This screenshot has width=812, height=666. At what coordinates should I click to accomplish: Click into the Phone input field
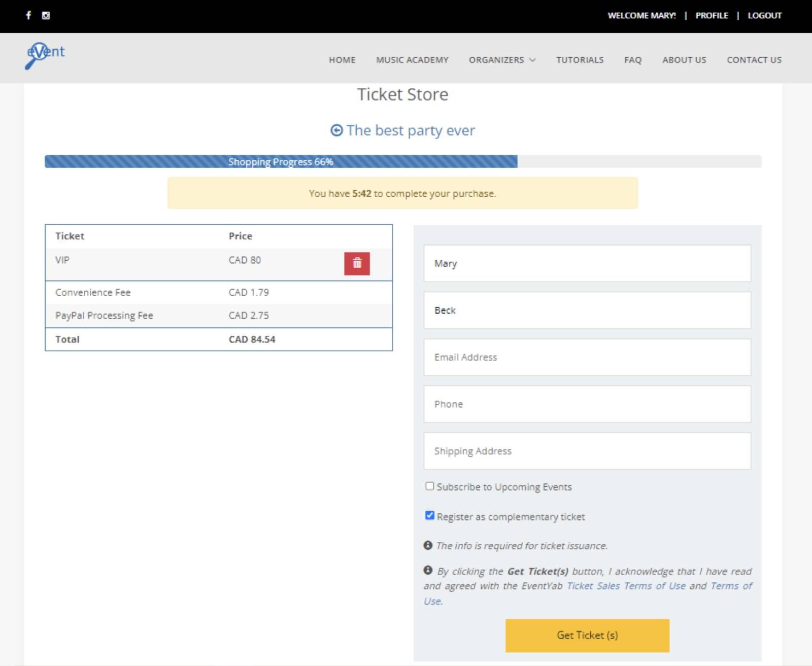587,404
